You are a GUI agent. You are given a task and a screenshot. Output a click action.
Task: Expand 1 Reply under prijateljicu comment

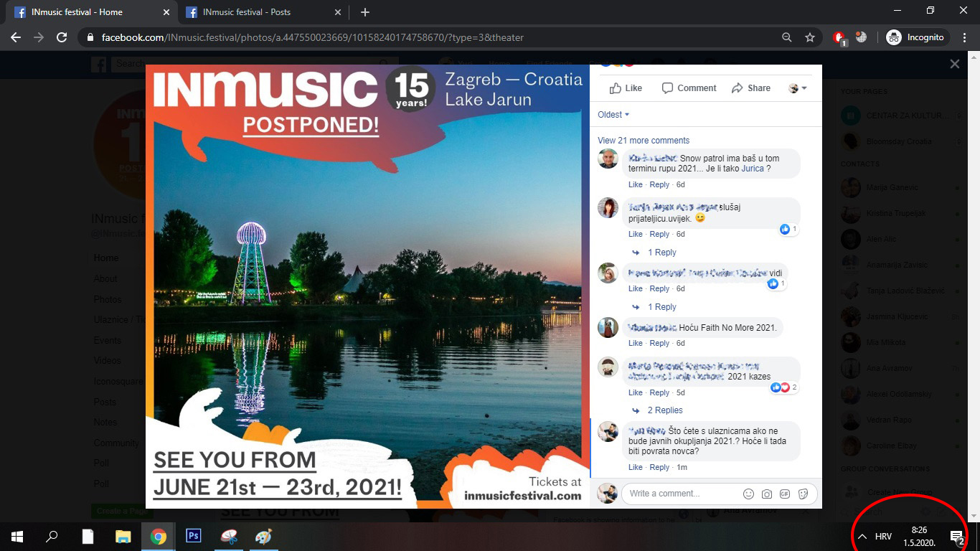click(661, 253)
